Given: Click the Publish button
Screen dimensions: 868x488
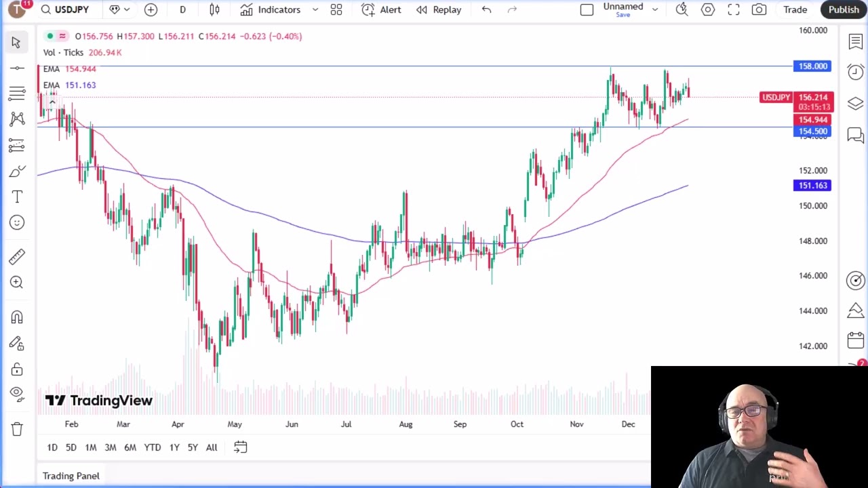Looking at the screenshot, I should point(844,9).
